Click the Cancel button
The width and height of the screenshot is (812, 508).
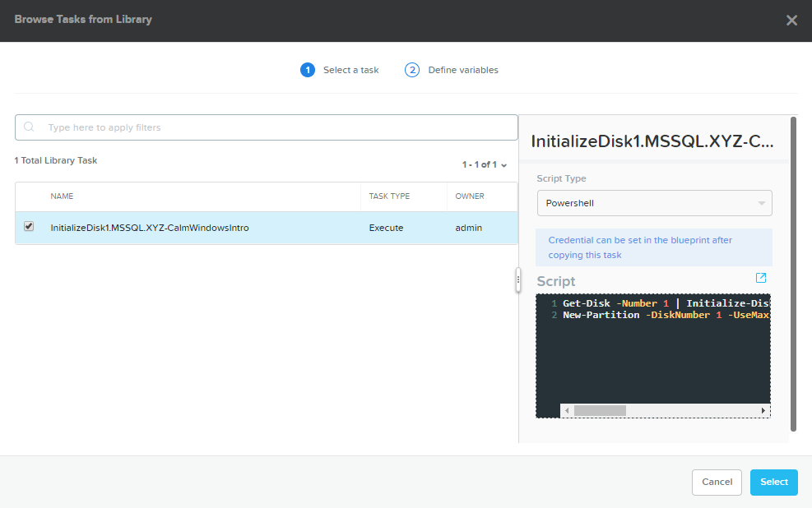tap(717, 483)
